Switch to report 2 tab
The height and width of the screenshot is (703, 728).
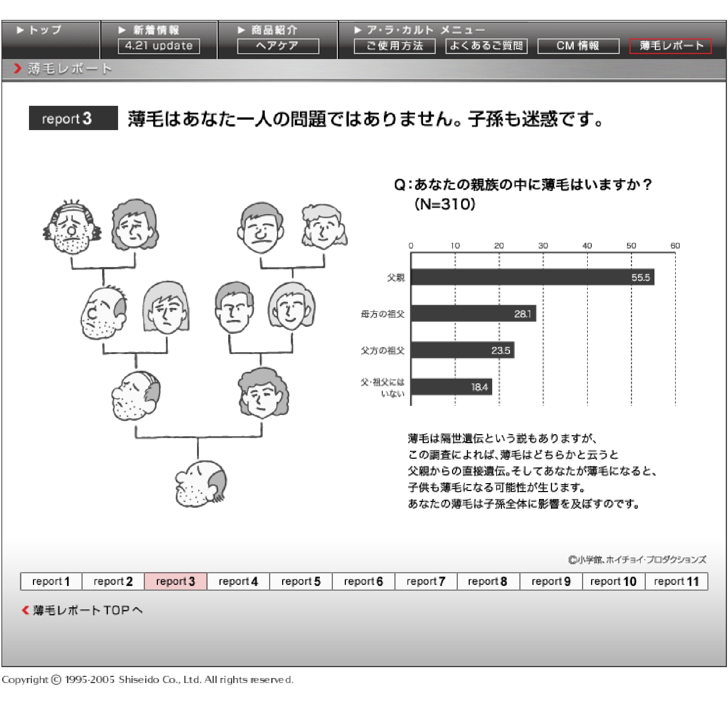113,581
